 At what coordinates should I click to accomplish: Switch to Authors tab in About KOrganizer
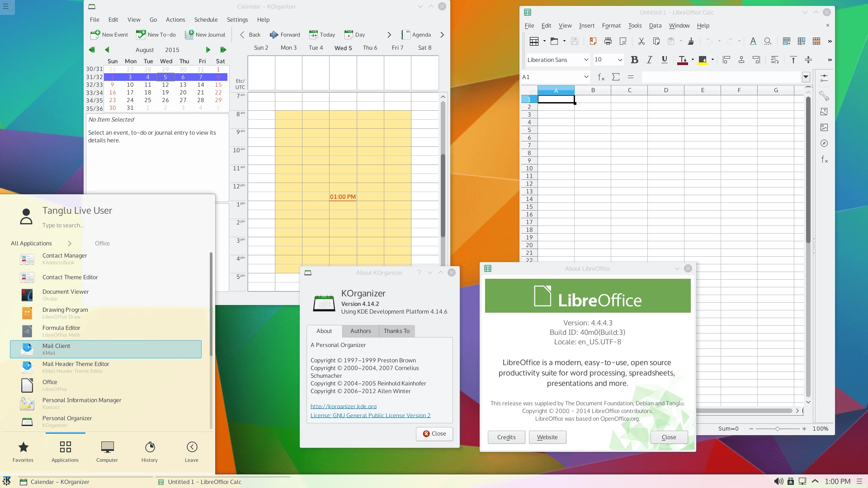pyautogui.click(x=360, y=331)
